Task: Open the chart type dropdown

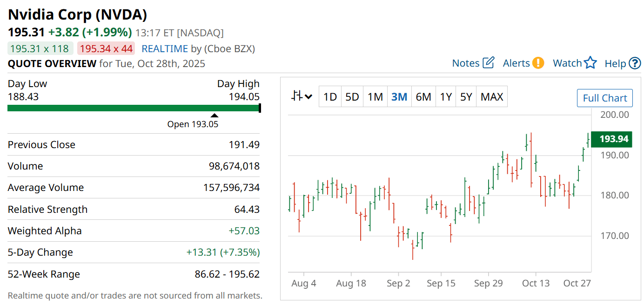Action: (302, 97)
